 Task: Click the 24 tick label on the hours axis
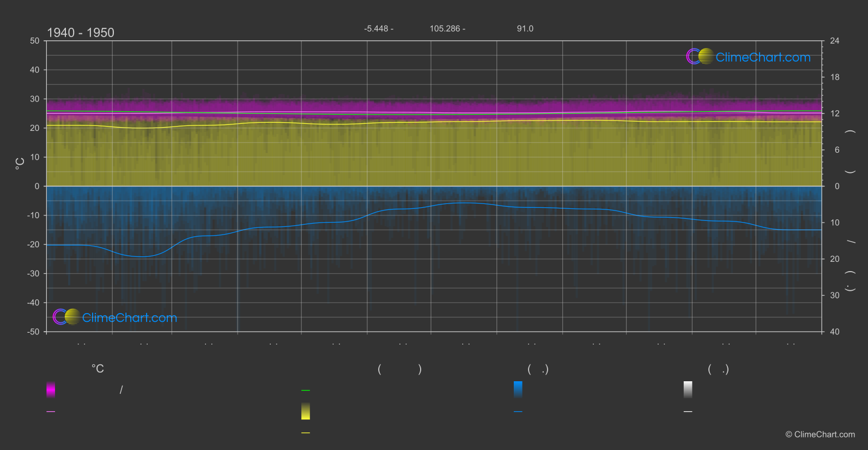point(835,41)
